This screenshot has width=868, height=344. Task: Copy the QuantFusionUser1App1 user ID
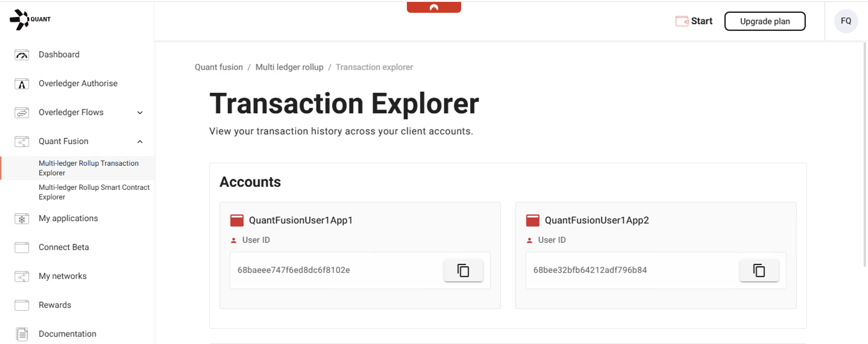[x=463, y=270]
